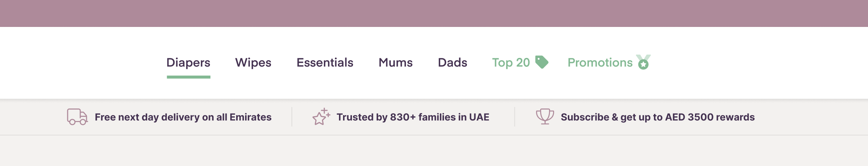Click the trophy cup icon

click(x=545, y=117)
